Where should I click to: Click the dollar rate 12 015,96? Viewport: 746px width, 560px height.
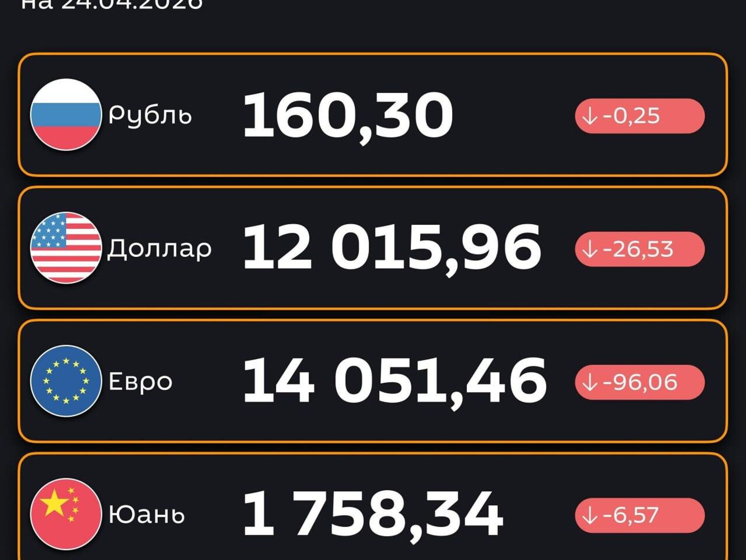pos(392,248)
